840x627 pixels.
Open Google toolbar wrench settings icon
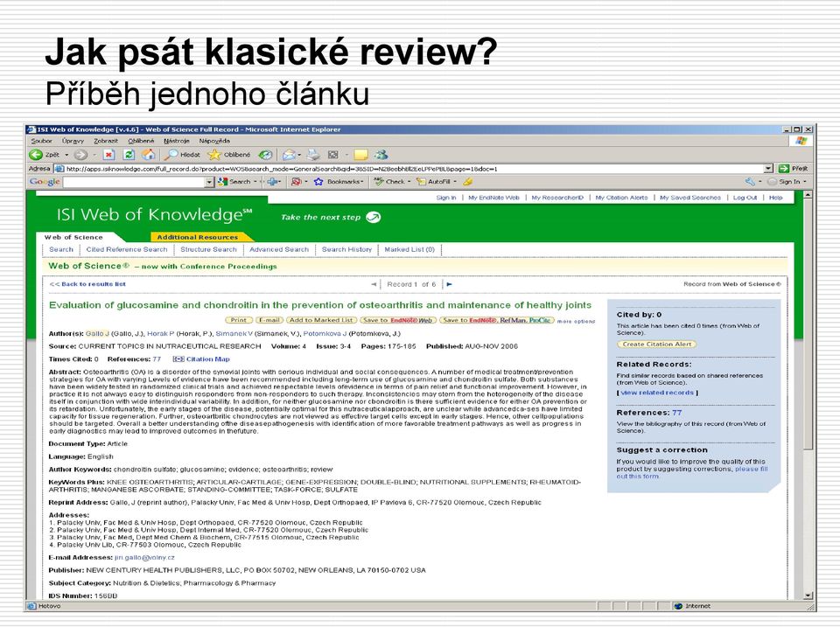click(x=750, y=182)
